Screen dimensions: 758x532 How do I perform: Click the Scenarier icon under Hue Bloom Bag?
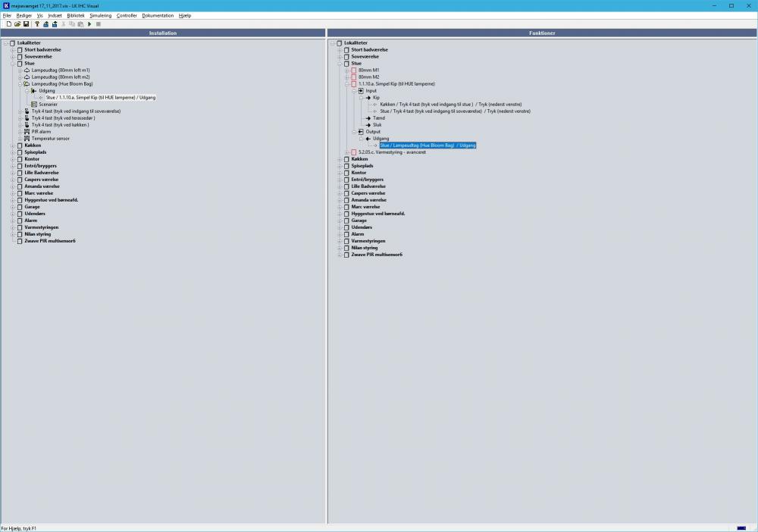[x=33, y=104]
